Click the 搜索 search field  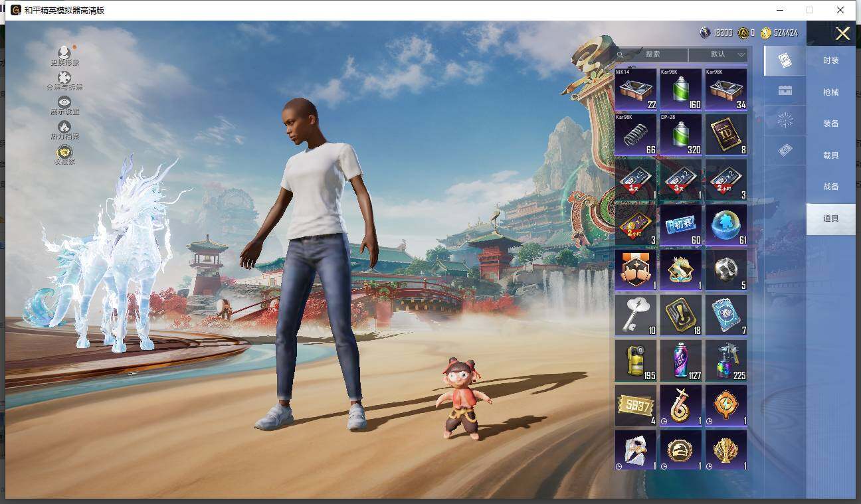click(652, 54)
